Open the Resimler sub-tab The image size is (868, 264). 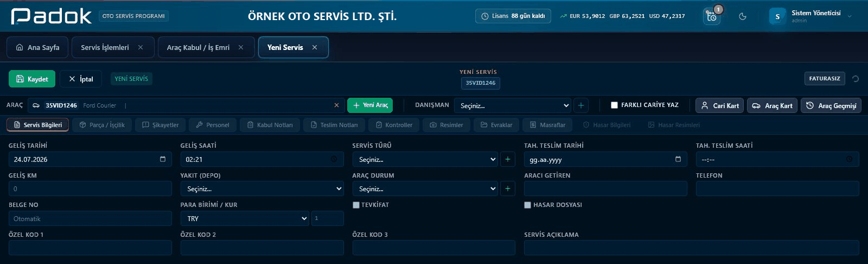446,125
